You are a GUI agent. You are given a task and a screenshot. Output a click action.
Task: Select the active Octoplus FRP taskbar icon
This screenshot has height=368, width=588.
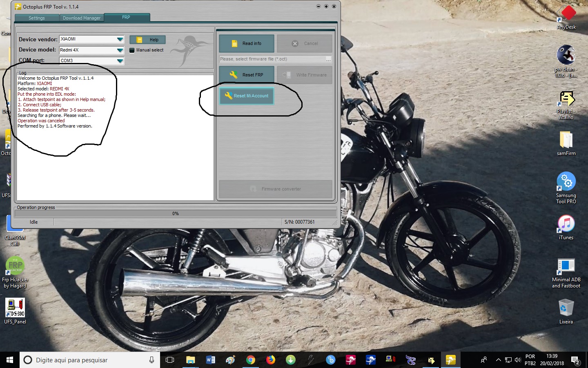pyautogui.click(x=451, y=360)
